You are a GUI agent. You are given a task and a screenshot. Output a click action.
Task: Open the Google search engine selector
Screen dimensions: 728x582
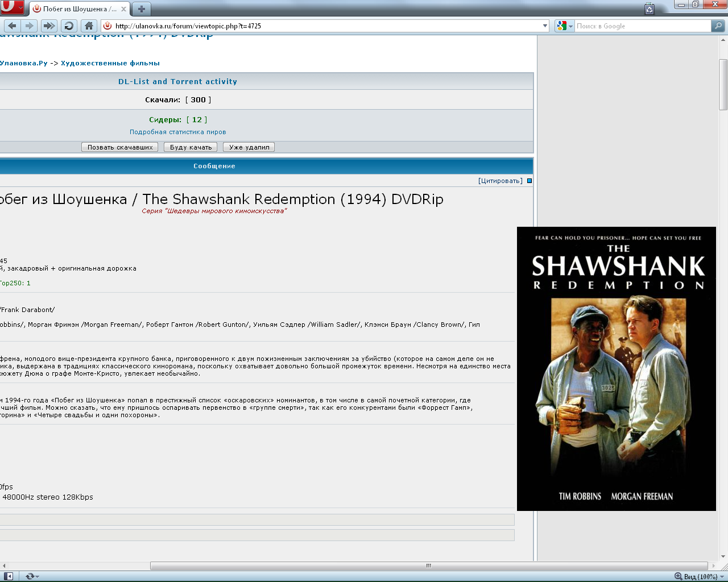[x=564, y=26]
